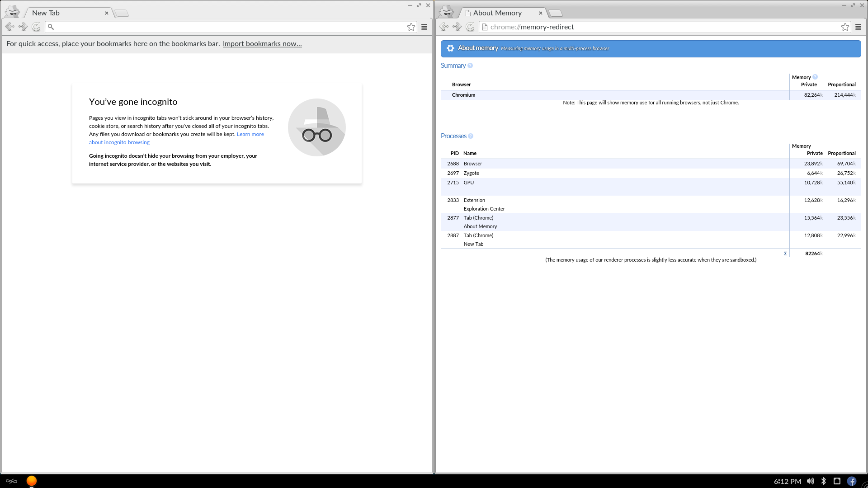Click incognito spy icon in About Memory titlebar
This screenshot has width=868, height=488.
[x=447, y=11]
